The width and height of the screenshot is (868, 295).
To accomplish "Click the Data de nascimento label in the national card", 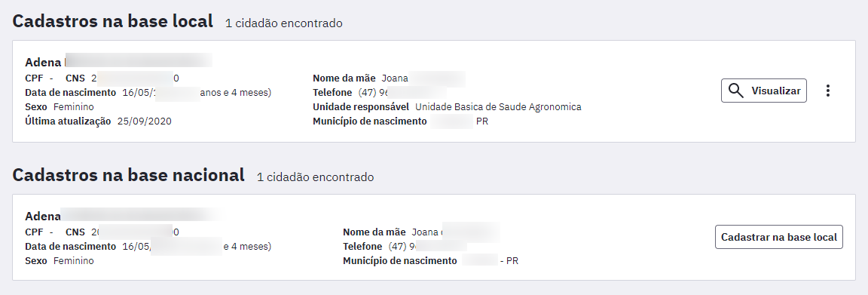I will coord(70,247).
